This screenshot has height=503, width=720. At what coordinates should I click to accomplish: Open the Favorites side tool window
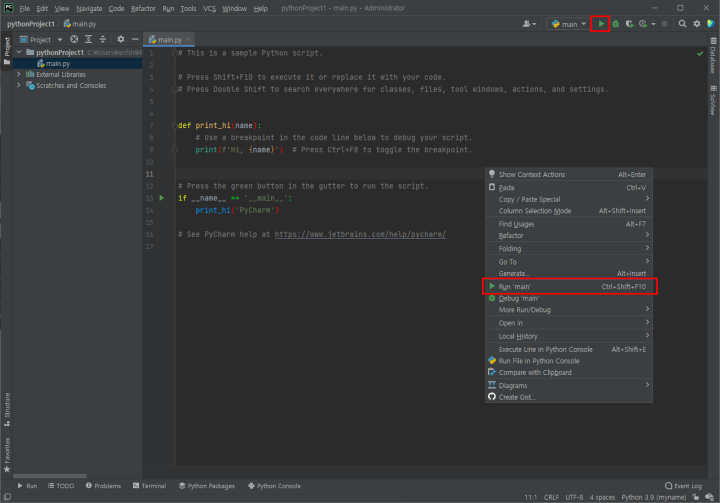[7, 455]
